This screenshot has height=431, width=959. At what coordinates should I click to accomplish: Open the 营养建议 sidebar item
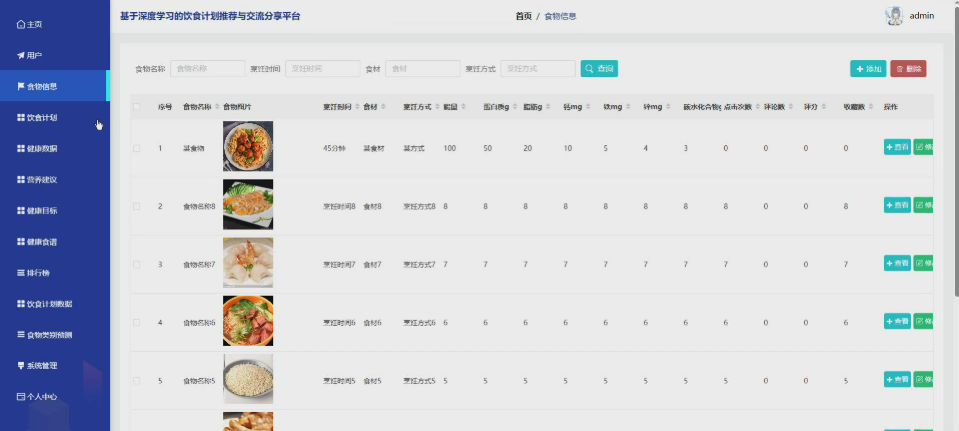(55, 180)
